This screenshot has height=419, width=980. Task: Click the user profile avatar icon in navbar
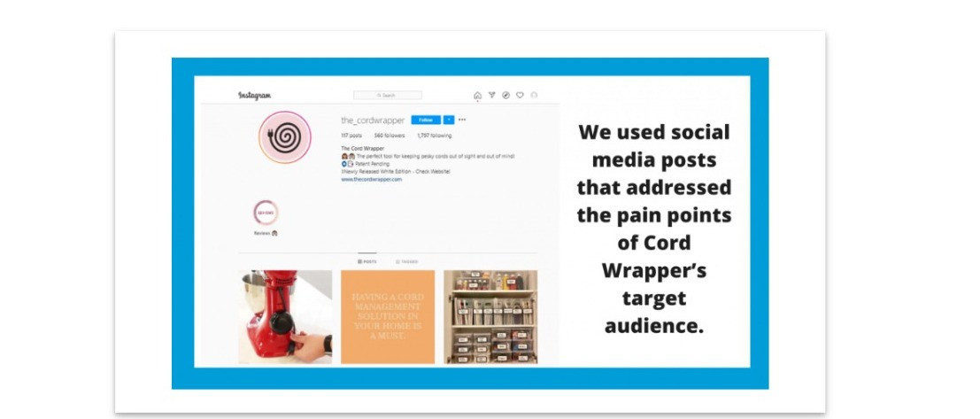(534, 96)
